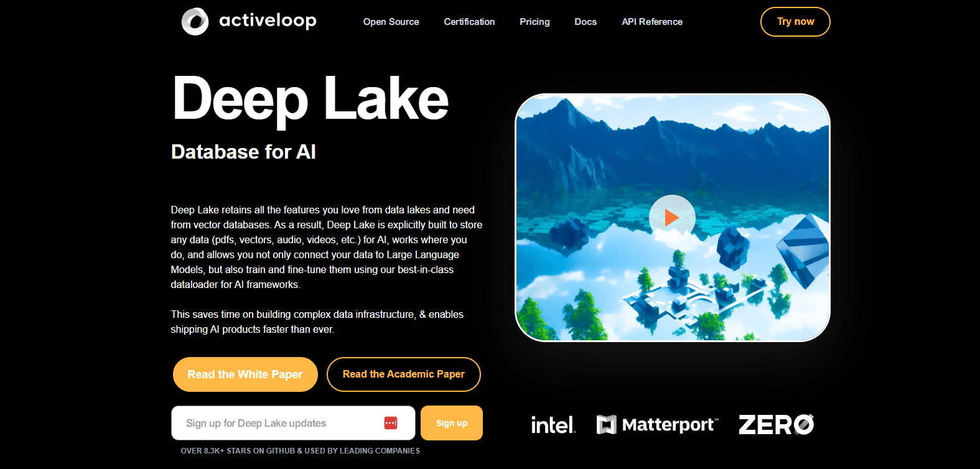Open API Reference in the navigation
The height and width of the screenshot is (469, 980).
pyautogui.click(x=652, y=22)
